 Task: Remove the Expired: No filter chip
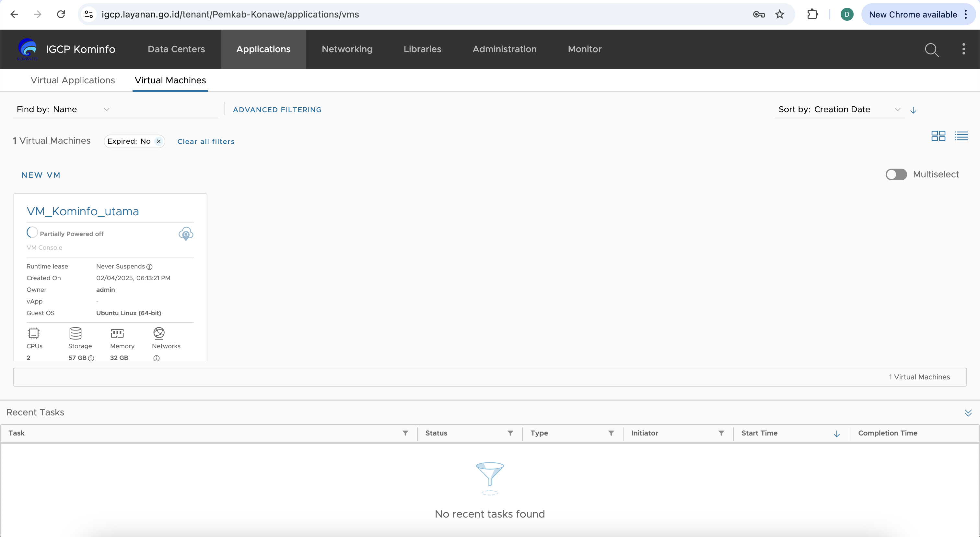click(159, 141)
